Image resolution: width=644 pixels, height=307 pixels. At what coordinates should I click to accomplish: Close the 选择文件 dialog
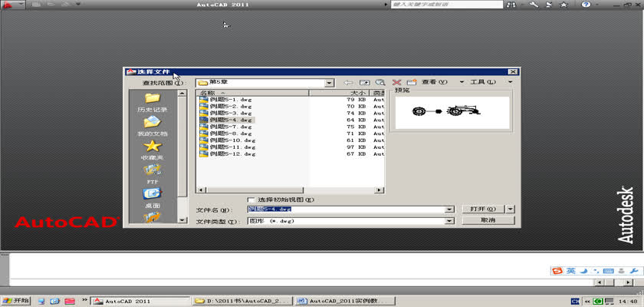[x=512, y=72]
